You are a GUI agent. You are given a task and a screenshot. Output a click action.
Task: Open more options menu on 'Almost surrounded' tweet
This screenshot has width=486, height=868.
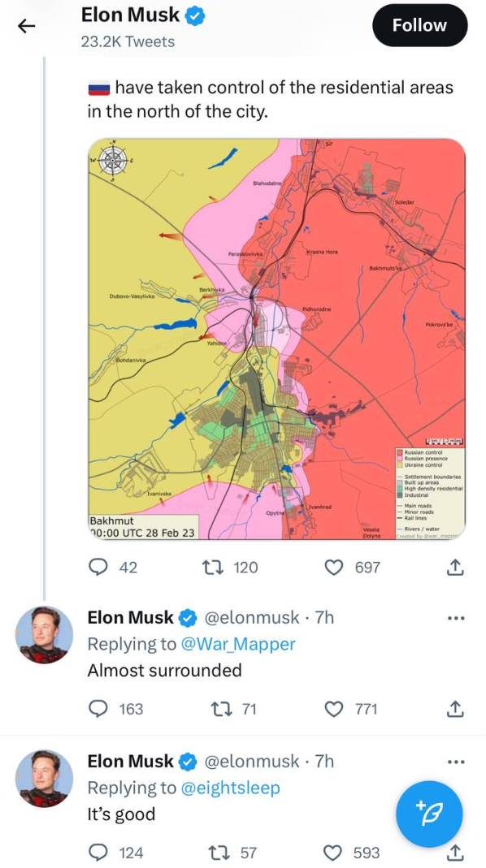click(456, 617)
